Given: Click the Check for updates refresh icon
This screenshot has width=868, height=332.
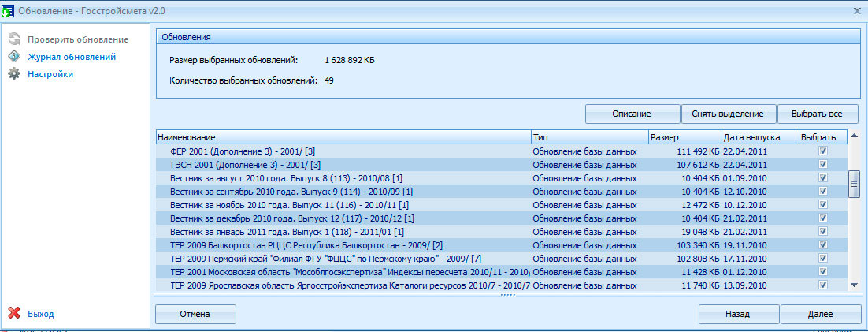Looking at the screenshot, I should (13, 39).
